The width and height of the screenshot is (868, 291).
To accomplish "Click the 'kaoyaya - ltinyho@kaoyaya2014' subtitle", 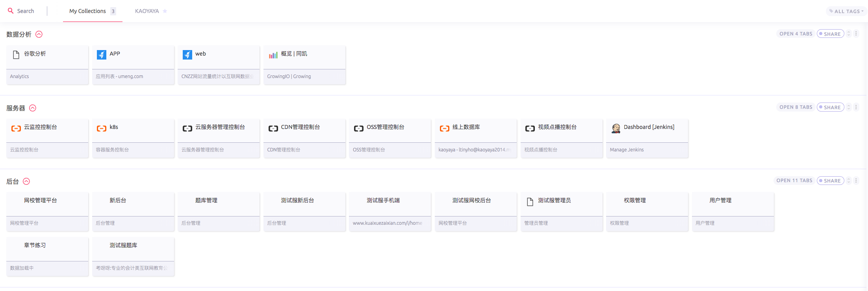I will tap(475, 150).
